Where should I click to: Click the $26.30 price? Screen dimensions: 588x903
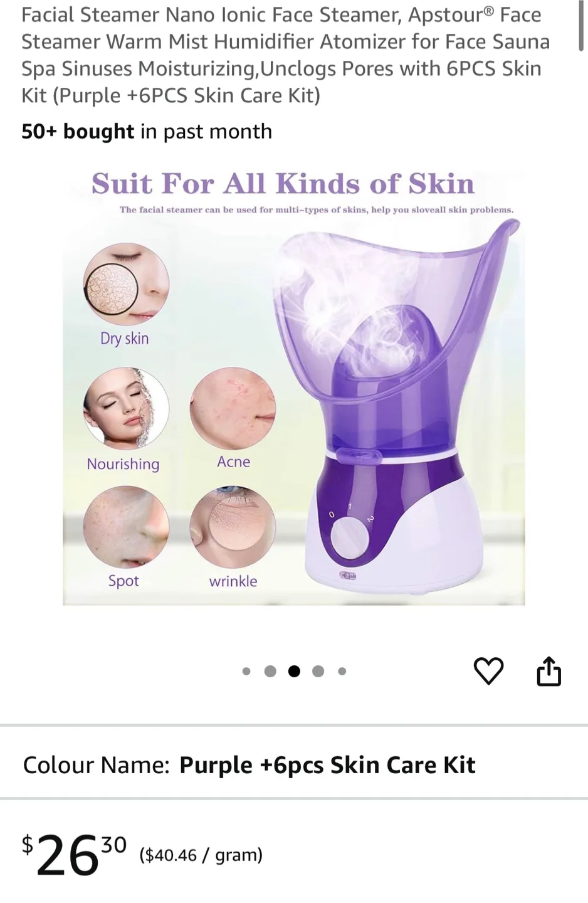point(75,855)
